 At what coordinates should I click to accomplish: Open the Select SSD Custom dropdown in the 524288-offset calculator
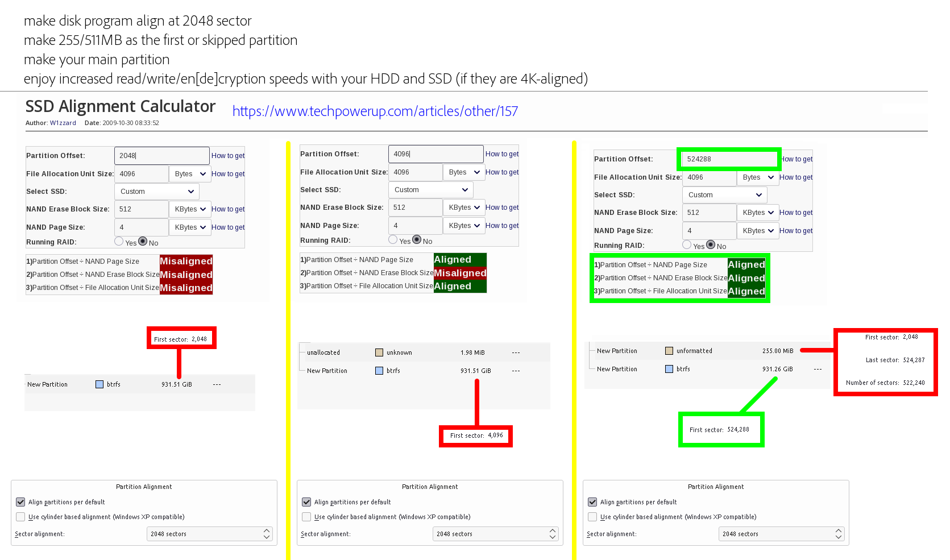pyautogui.click(x=725, y=195)
